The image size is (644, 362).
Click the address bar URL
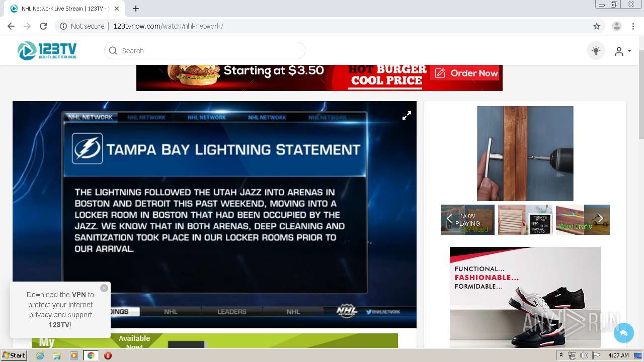coord(168,26)
